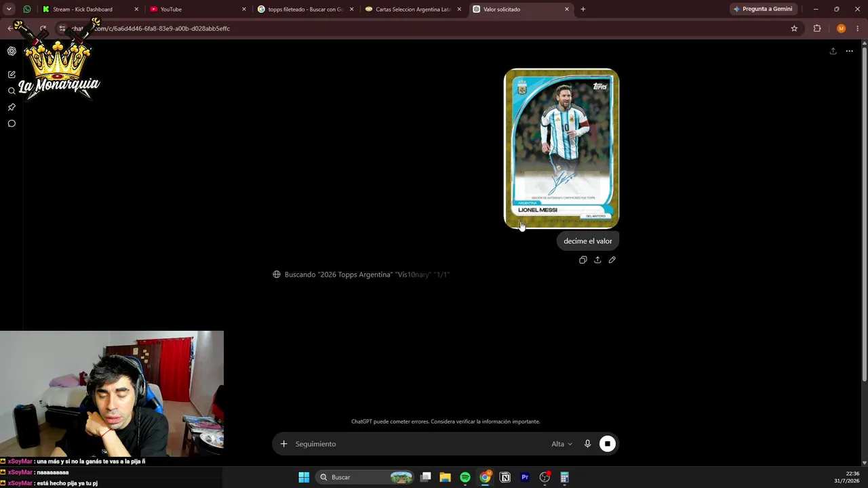Switch to Cartas Seleccion Argentina tab
868x488 pixels.
[414, 9]
